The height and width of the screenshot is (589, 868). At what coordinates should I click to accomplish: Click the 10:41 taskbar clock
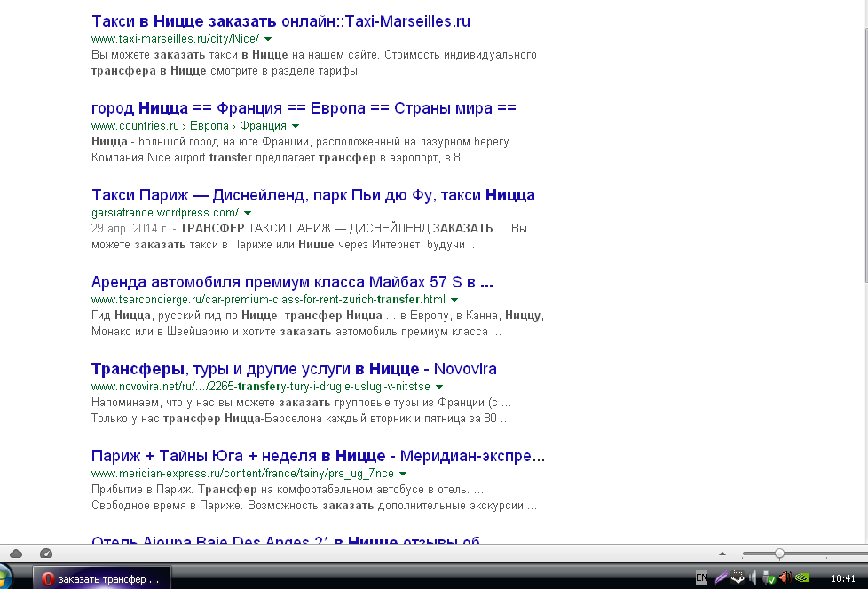[843, 578]
